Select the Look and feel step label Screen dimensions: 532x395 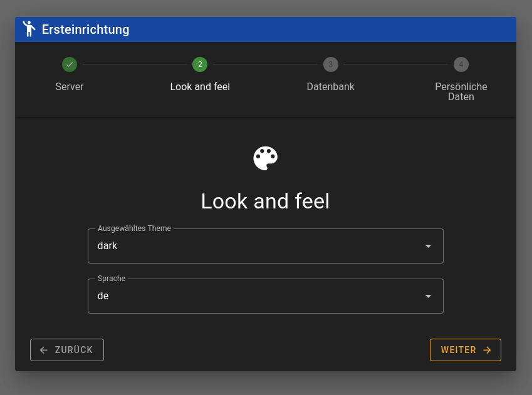(200, 87)
